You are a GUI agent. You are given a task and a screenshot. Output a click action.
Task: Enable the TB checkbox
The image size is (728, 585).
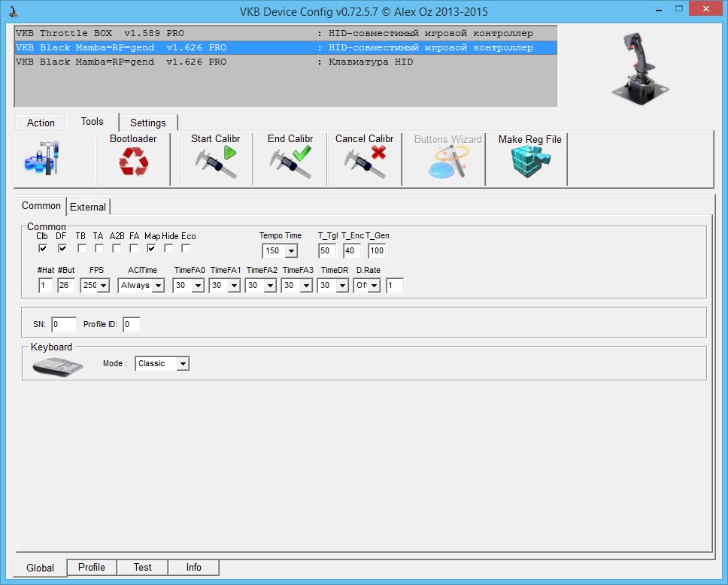tap(82, 248)
